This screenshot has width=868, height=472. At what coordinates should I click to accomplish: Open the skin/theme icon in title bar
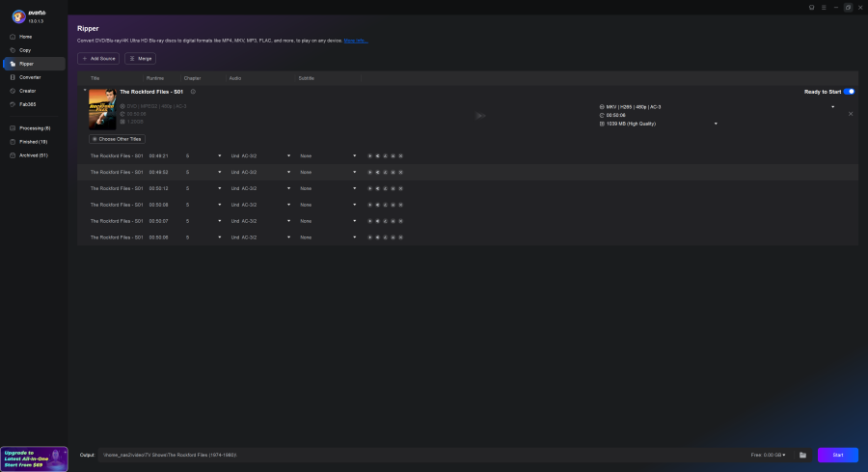coord(811,7)
